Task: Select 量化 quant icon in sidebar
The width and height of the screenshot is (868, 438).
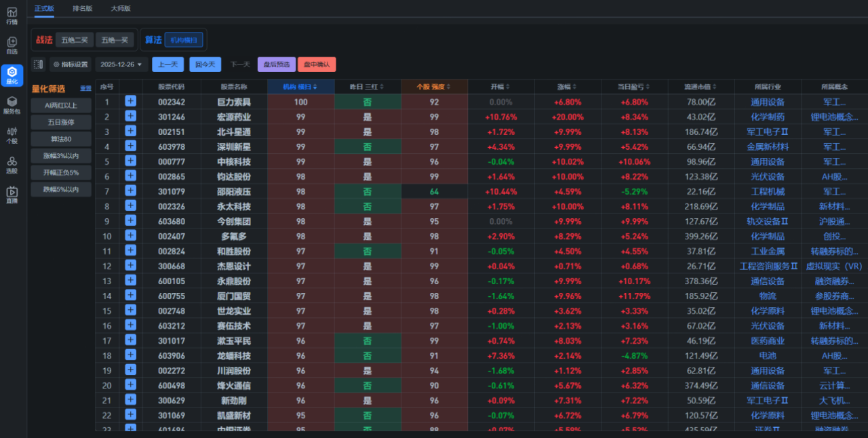Action: pos(12,75)
